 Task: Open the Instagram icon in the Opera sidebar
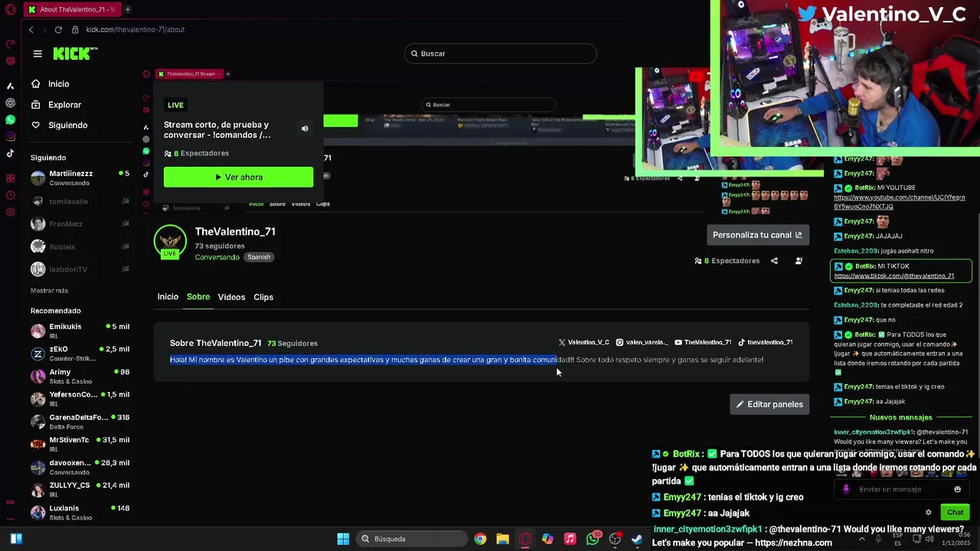pyautogui.click(x=10, y=137)
